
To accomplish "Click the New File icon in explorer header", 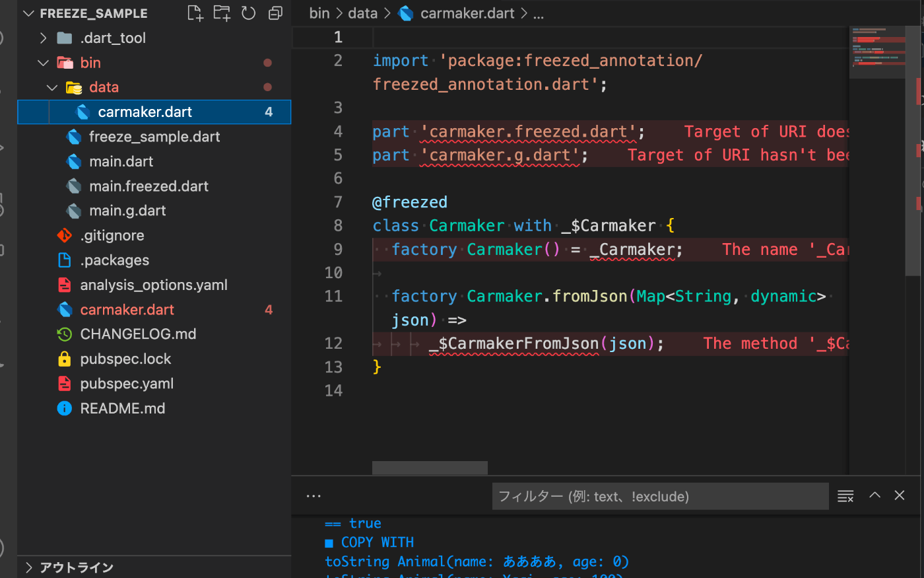I will coord(195,13).
